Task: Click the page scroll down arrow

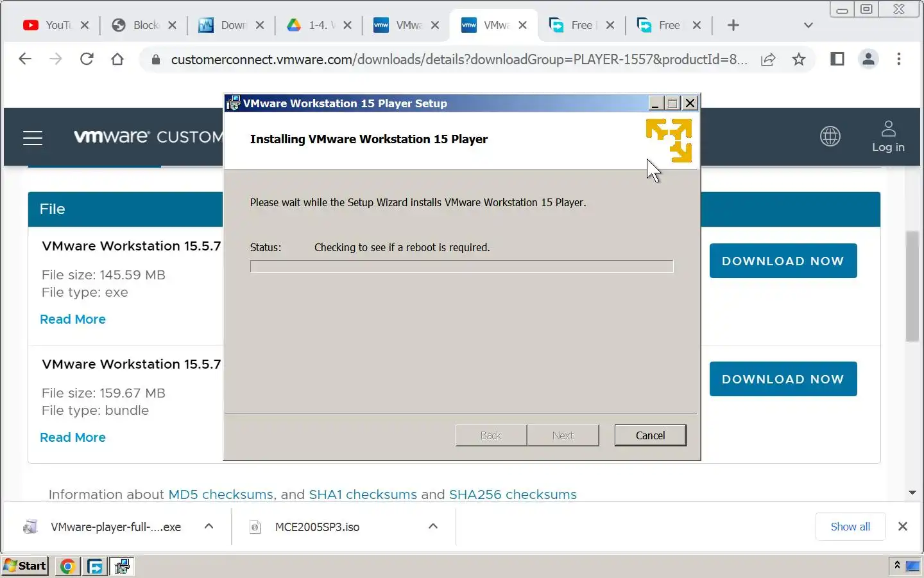Action: pyautogui.click(x=912, y=493)
